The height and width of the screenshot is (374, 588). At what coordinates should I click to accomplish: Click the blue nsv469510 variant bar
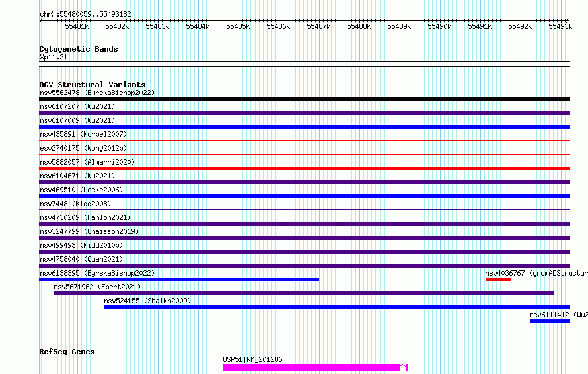304,196
